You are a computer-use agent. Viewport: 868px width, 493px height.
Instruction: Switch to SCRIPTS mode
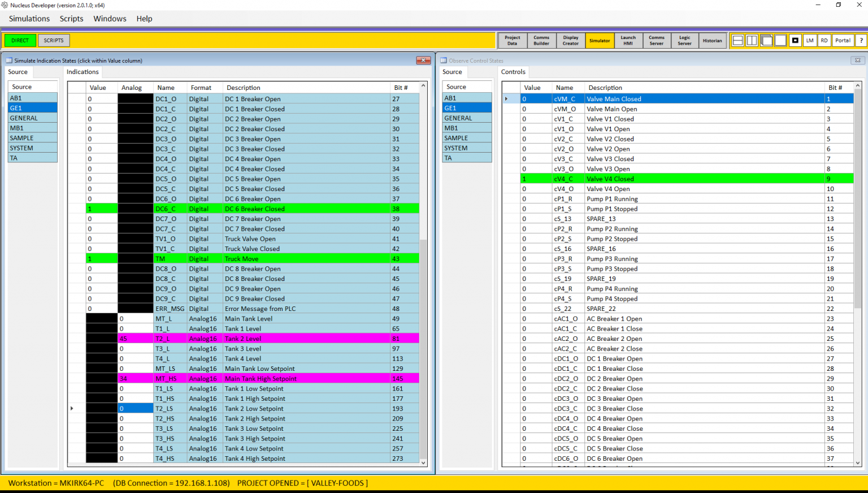click(x=54, y=40)
